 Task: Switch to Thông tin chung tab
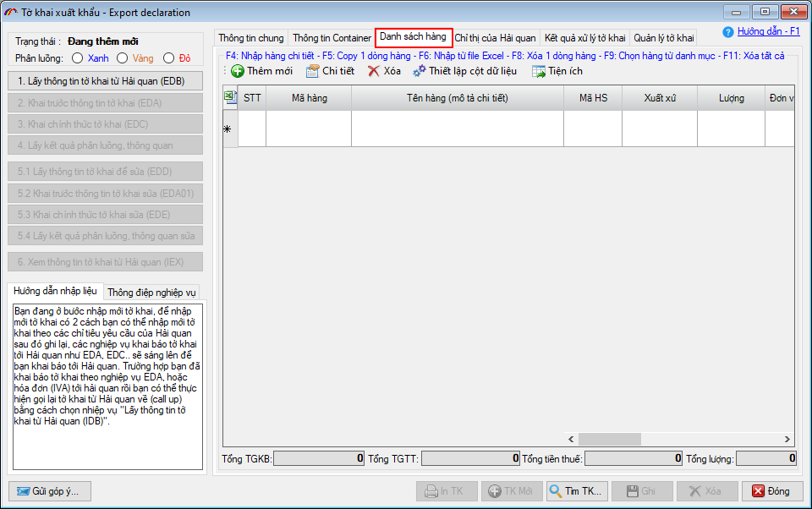tap(251, 38)
